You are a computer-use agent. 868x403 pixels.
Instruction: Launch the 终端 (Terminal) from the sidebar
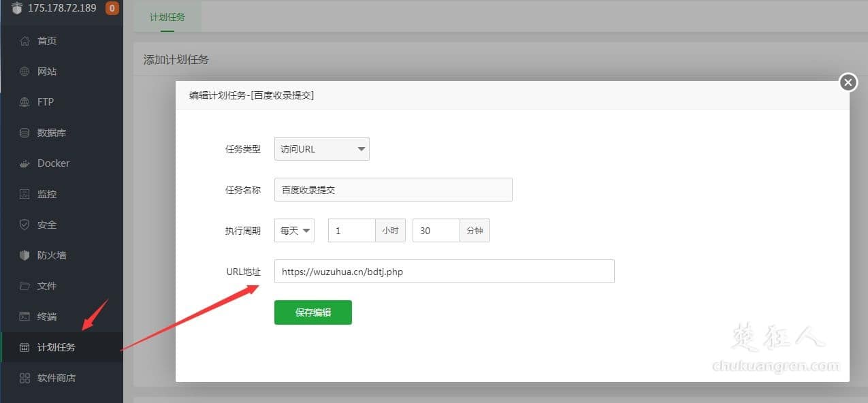pos(44,316)
